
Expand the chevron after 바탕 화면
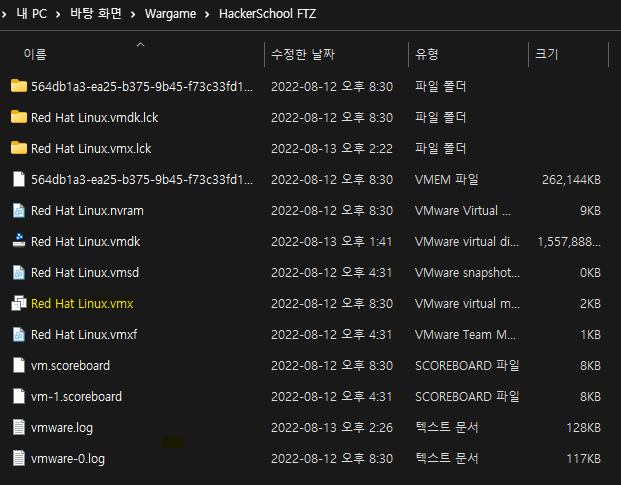click(133, 15)
